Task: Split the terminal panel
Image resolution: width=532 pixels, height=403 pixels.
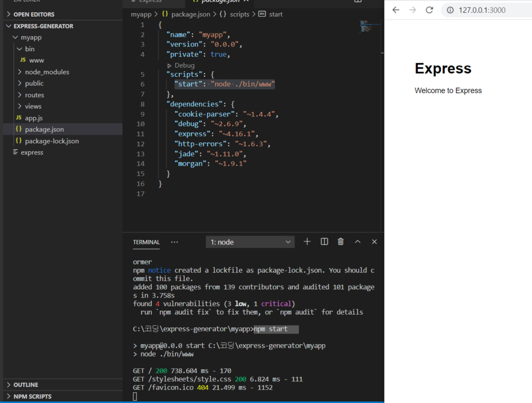Action: [324, 242]
